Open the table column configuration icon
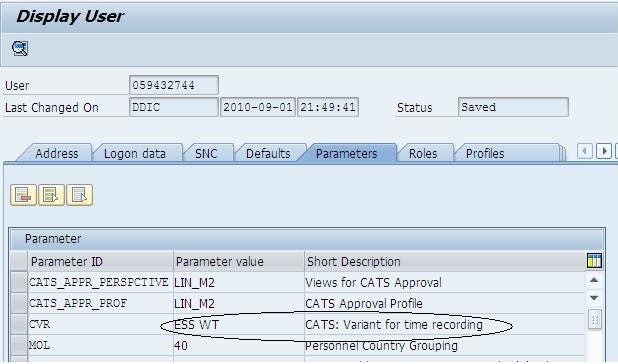 (x=594, y=261)
